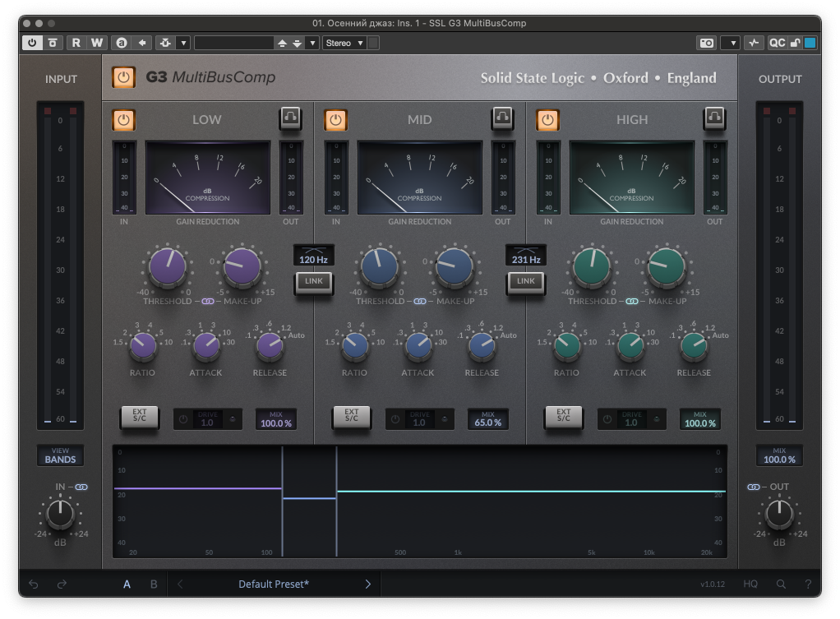This screenshot has height=619, width=840.
Task: Click the side-chain routing icon in toolbar
Action: [x=165, y=43]
